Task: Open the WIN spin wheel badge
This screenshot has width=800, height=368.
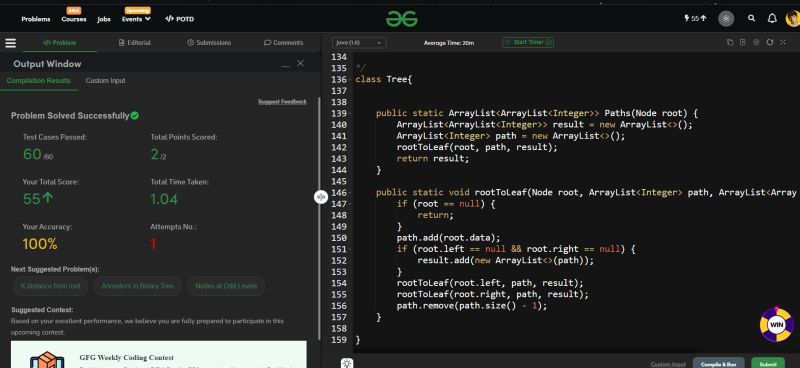Action: pos(777,325)
